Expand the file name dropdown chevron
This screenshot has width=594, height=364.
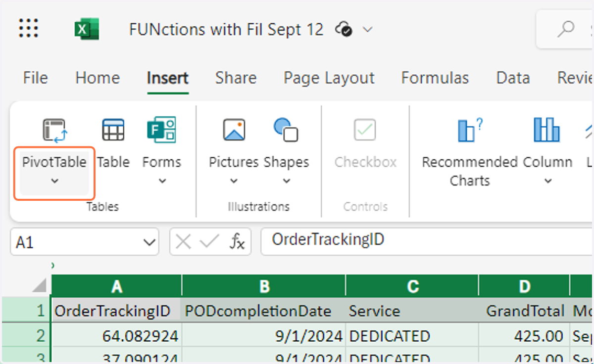[x=367, y=30]
